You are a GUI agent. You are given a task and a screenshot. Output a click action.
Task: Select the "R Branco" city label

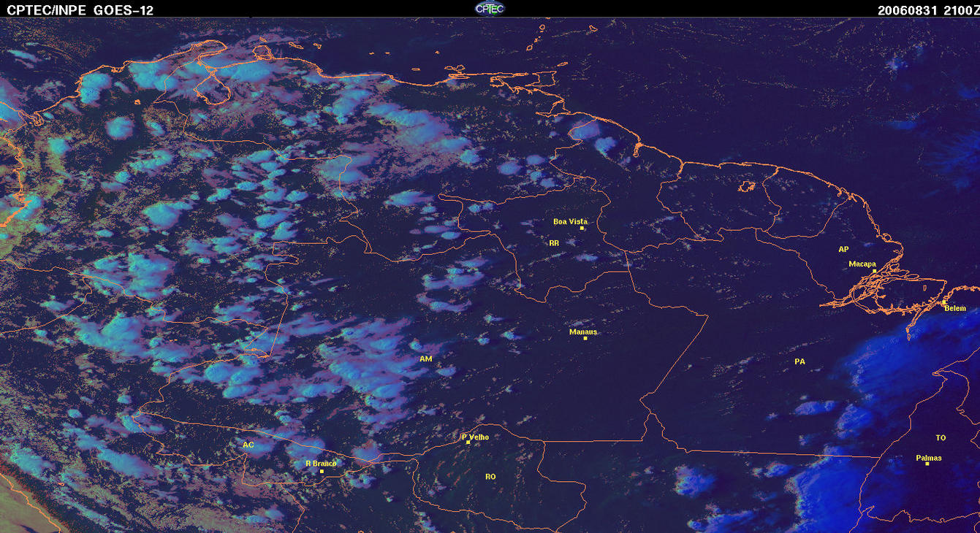(321, 464)
